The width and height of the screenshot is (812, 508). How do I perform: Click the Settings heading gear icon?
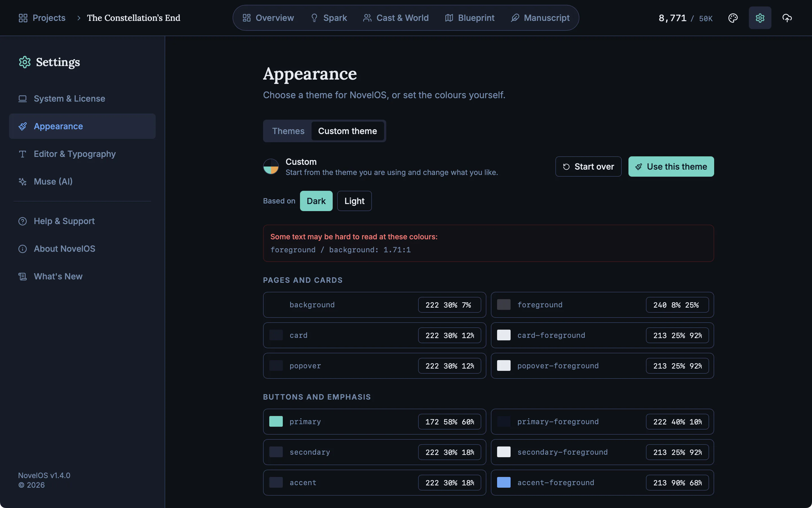pyautogui.click(x=25, y=62)
